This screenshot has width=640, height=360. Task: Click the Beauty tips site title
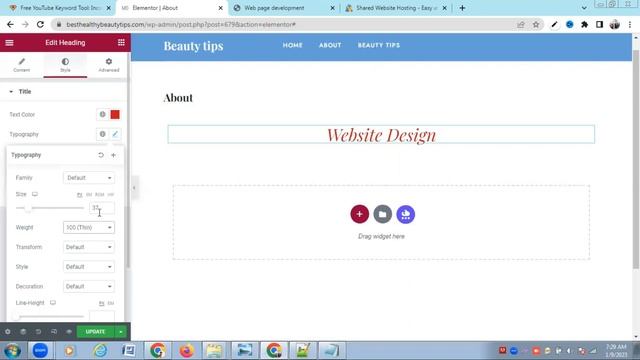pos(193,46)
